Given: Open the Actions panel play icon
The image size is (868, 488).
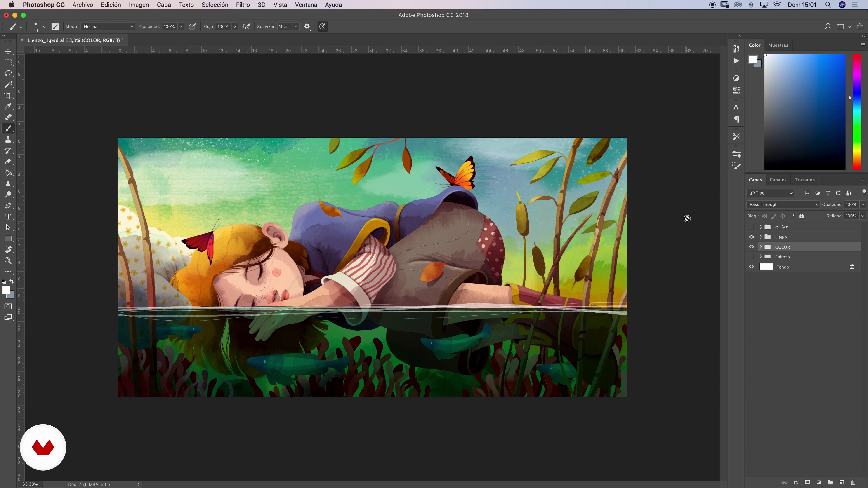Looking at the screenshot, I should pyautogui.click(x=736, y=61).
